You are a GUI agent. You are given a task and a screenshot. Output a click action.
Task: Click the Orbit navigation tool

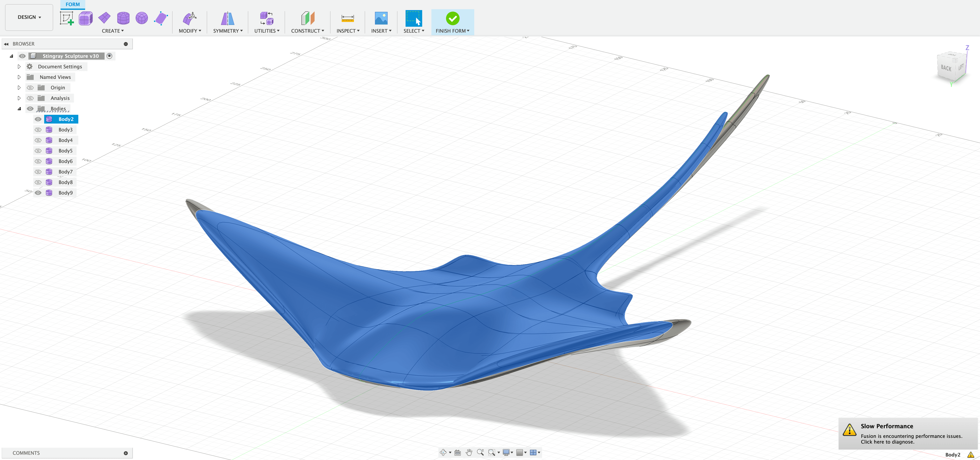click(x=443, y=452)
